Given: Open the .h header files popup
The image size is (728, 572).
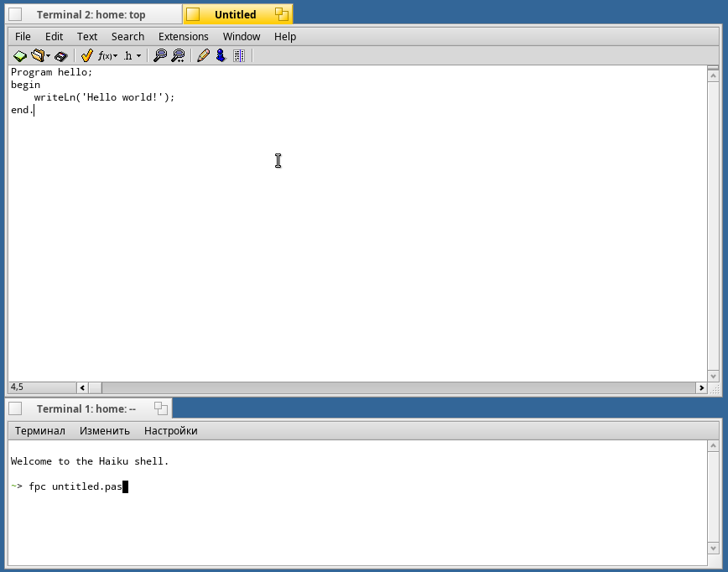Looking at the screenshot, I should tap(132, 56).
